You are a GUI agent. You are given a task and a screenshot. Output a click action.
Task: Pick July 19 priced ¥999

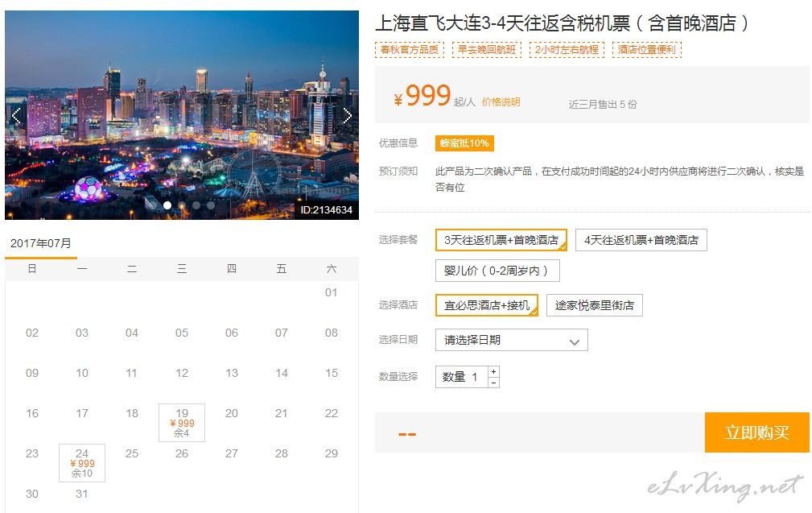click(182, 422)
